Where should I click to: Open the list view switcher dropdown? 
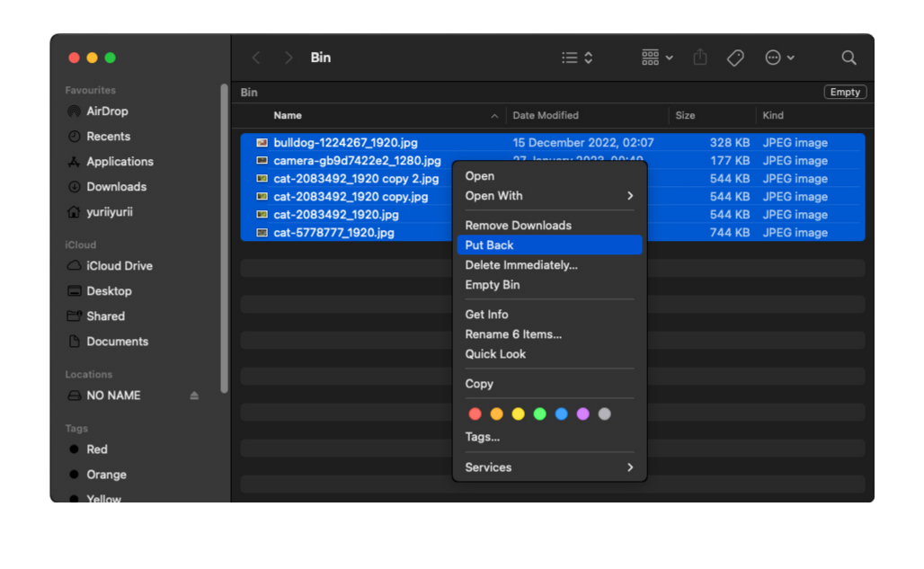pos(577,58)
